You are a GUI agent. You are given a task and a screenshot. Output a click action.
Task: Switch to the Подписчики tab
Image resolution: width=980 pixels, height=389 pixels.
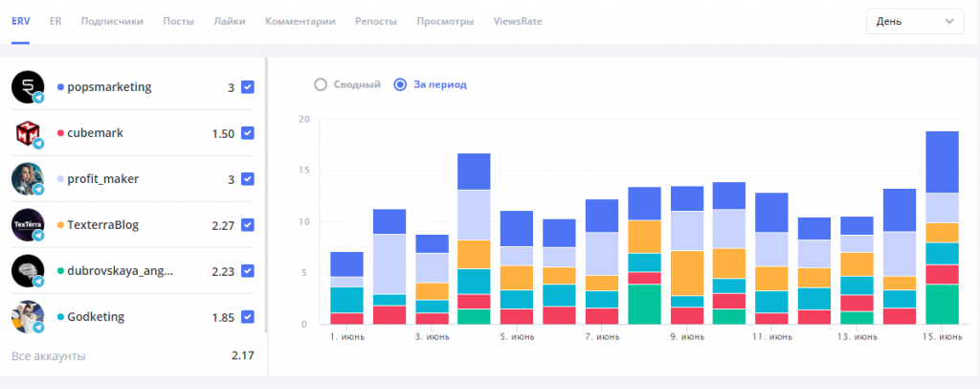point(113,21)
